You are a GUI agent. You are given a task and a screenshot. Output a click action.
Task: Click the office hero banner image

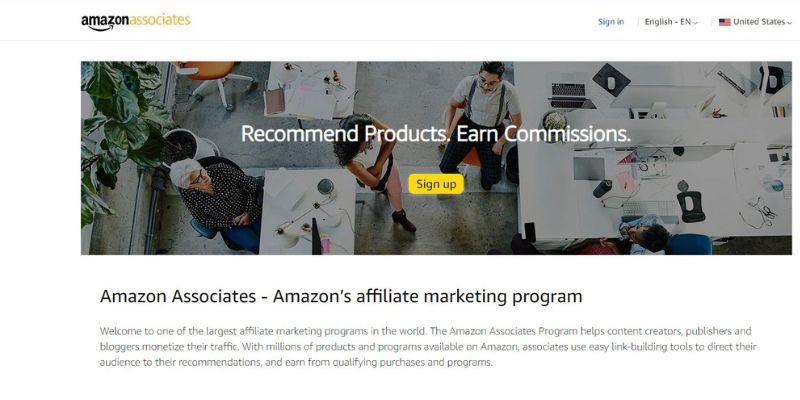click(436, 158)
